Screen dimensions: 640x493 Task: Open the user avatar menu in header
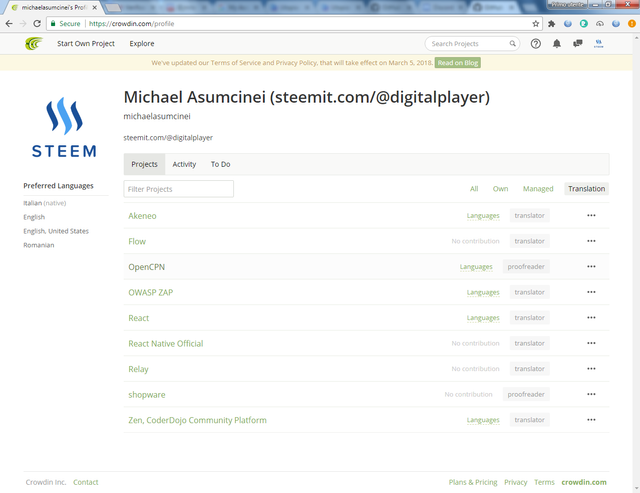(598, 43)
